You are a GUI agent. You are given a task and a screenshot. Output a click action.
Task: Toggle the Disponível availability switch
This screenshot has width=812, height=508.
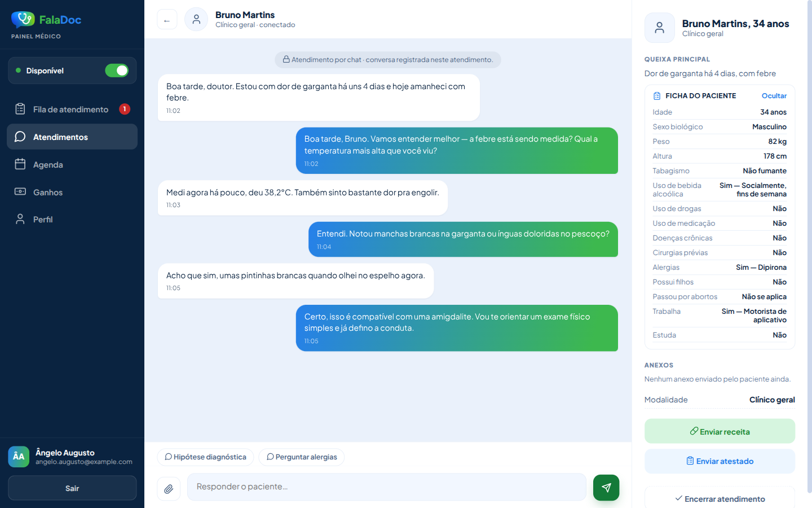pos(117,71)
